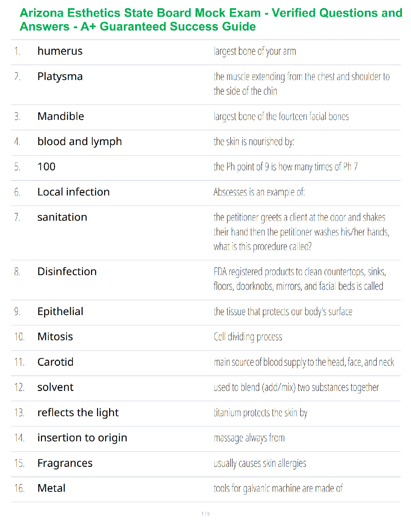Screen dimensions: 411x532
Task: Click the document title heading
Action: click(x=211, y=19)
